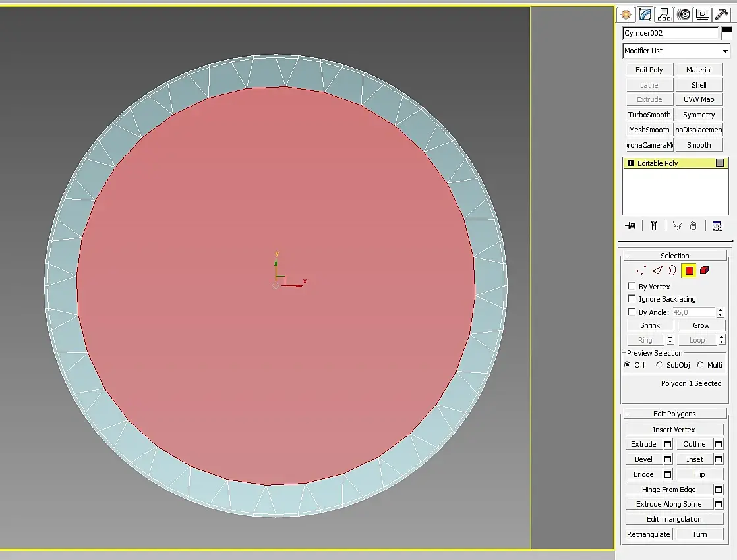Collapse the Edit Polygons rollout
Viewport: 737px width, 560px height.
click(674, 414)
